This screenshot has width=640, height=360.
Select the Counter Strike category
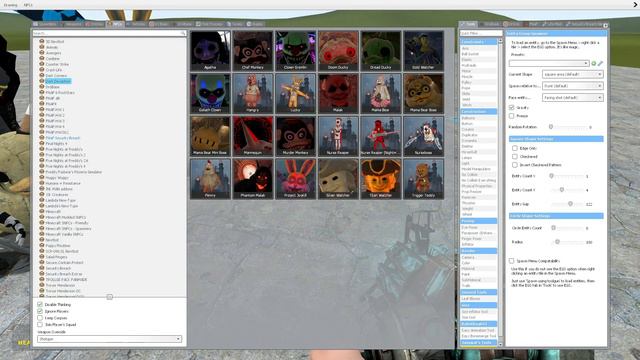[x=57, y=64]
